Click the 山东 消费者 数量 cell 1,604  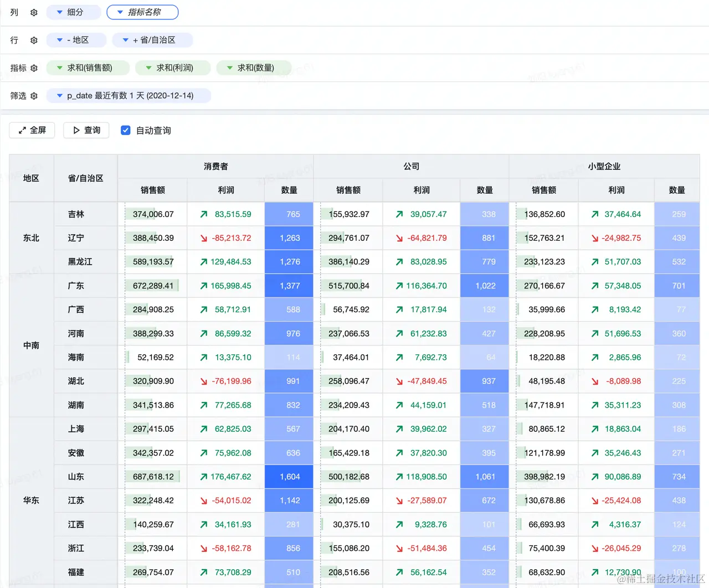pyautogui.click(x=289, y=477)
